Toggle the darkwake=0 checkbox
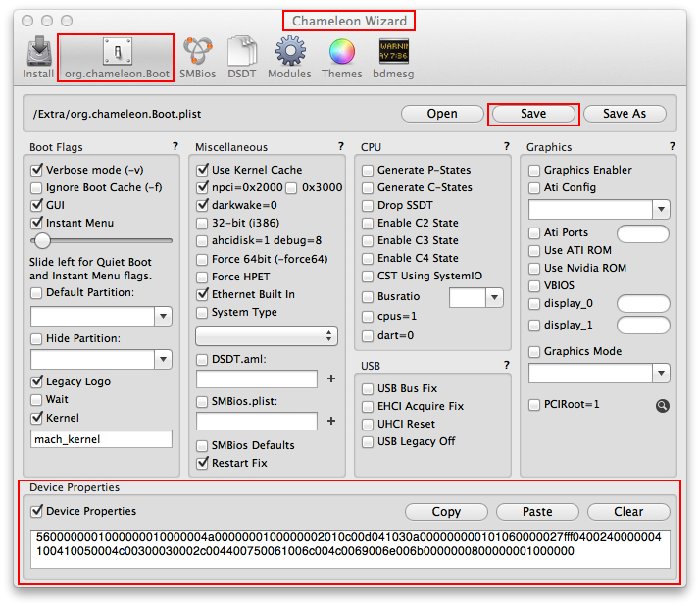Viewport: 700px width, 607px height. coord(202,205)
